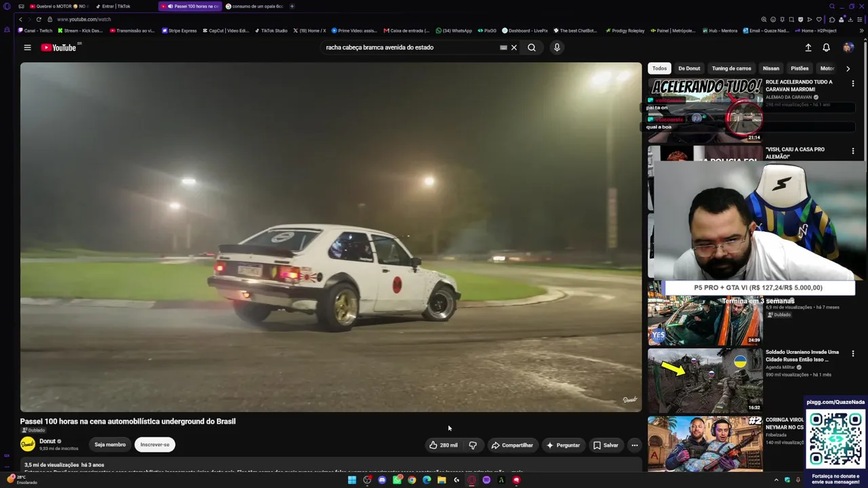Go to YouTube home via logo
The image size is (868, 488).
[x=60, y=47]
